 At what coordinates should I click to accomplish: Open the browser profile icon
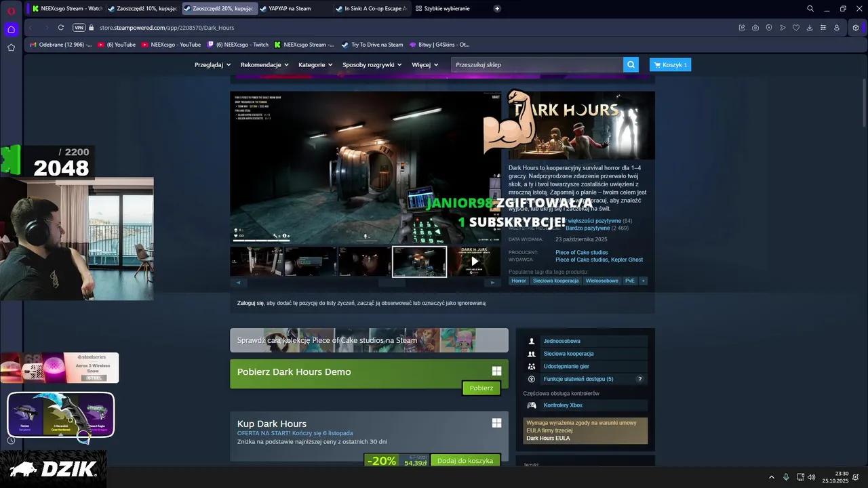pyautogui.click(x=837, y=28)
